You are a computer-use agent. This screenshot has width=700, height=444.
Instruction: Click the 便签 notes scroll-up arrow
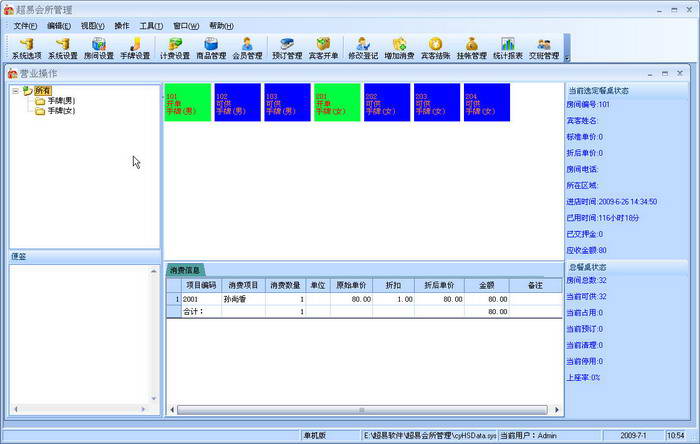154,271
